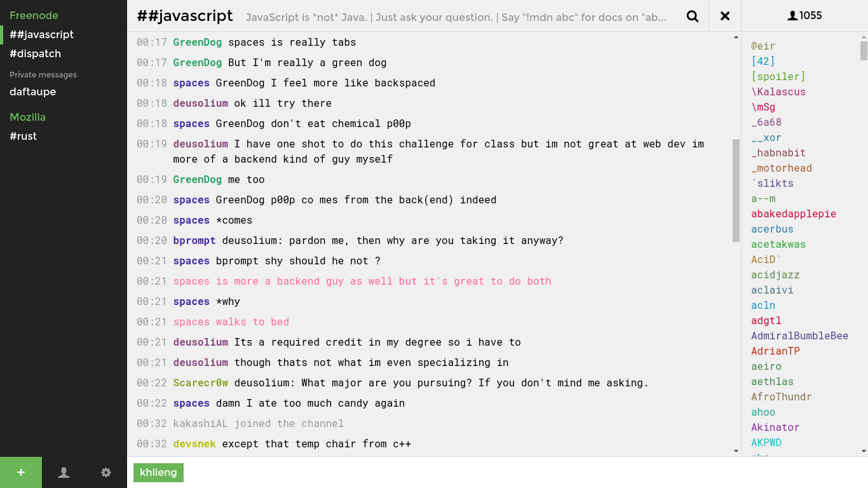Close the ##javascript channel with X icon
The image size is (868, 488).
click(725, 16)
